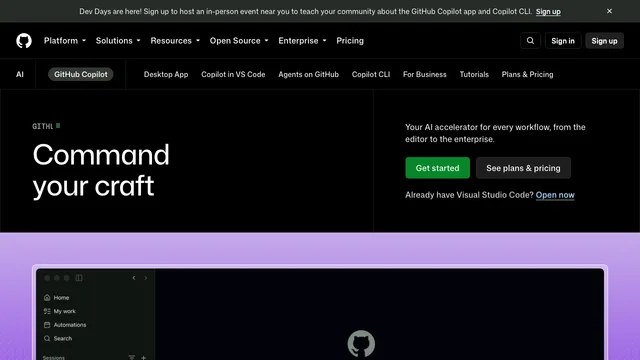The image size is (640, 360).
Task: Click See plans & pricing button
Action: coord(523,168)
